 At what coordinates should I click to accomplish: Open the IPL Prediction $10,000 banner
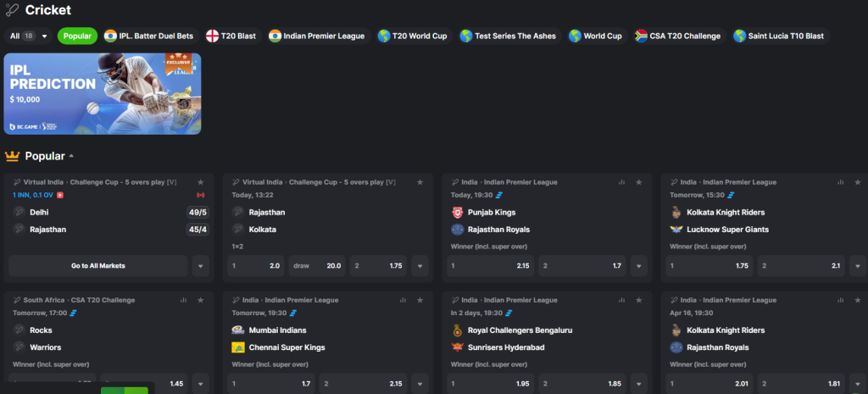pyautogui.click(x=103, y=93)
